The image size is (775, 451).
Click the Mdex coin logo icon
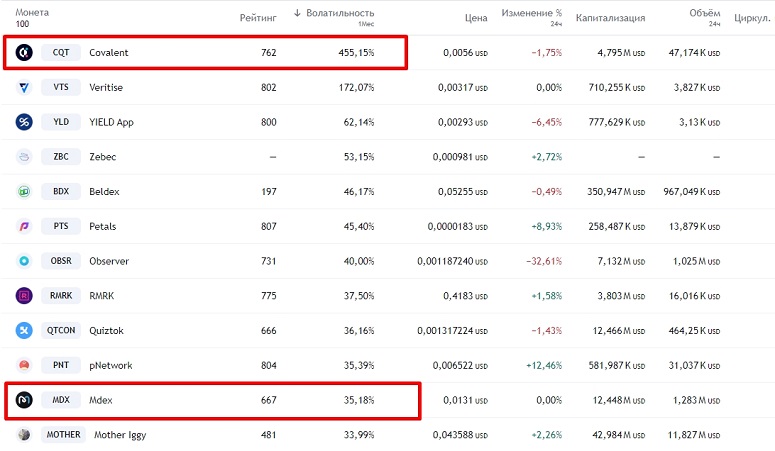(x=25, y=400)
